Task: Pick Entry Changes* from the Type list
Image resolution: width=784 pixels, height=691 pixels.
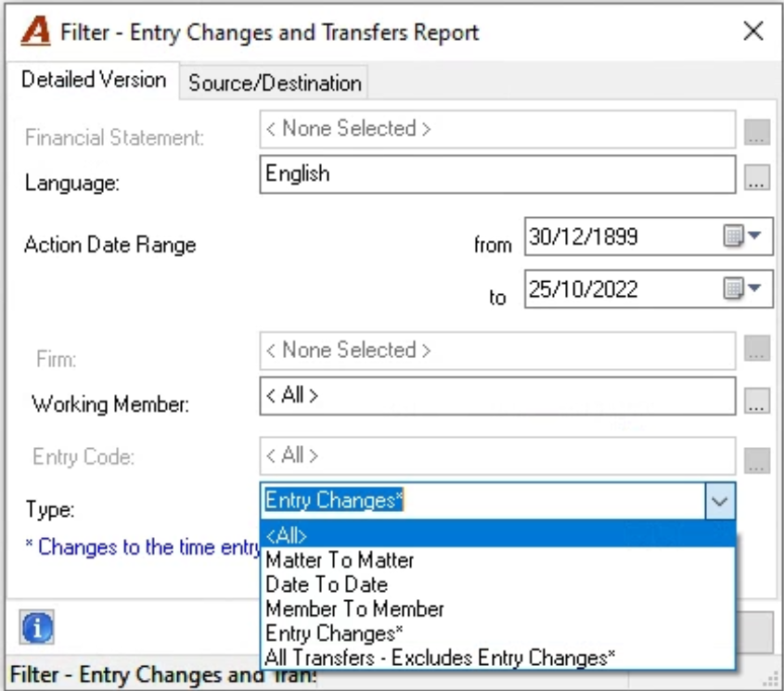Action: point(497,633)
